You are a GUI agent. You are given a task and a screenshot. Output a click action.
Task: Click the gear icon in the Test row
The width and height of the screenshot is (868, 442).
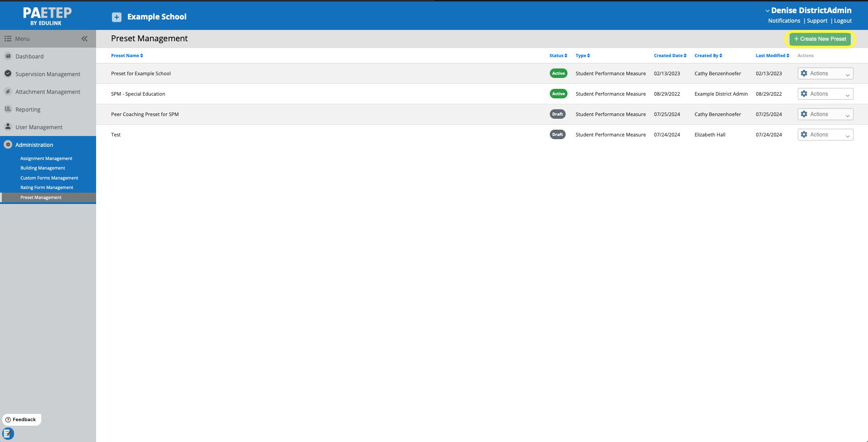coord(804,135)
